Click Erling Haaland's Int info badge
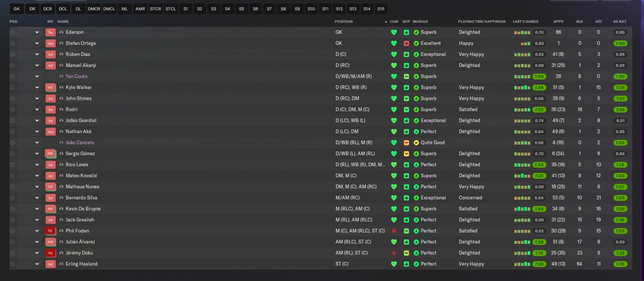The height and width of the screenshot is (281, 644). pyautogui.click(x=50, y=264)
